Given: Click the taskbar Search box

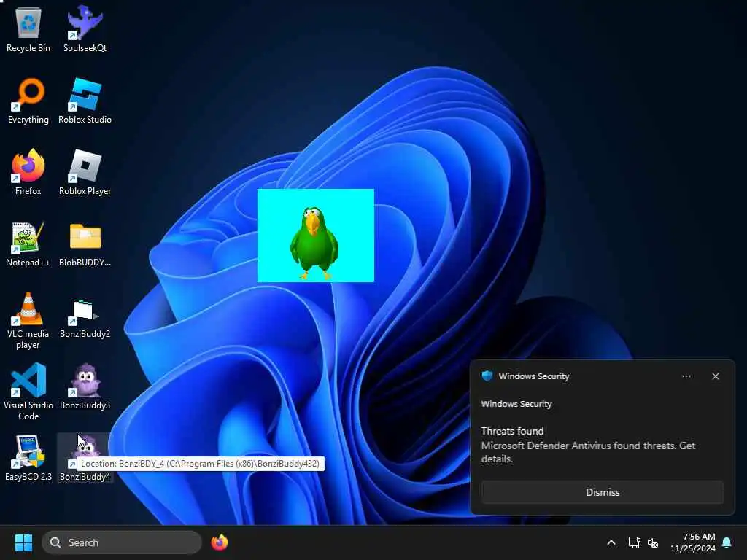Looking at the screenshot, I should click(122, 542).
